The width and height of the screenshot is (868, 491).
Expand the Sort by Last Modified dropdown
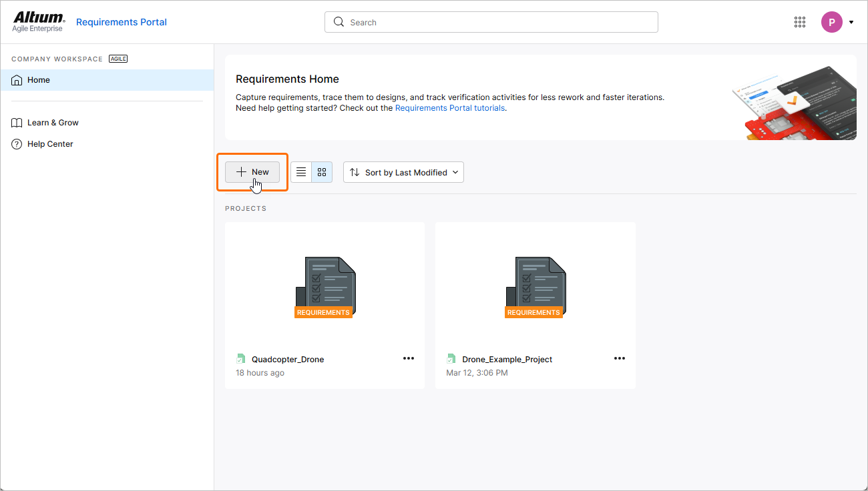(403, 172)
